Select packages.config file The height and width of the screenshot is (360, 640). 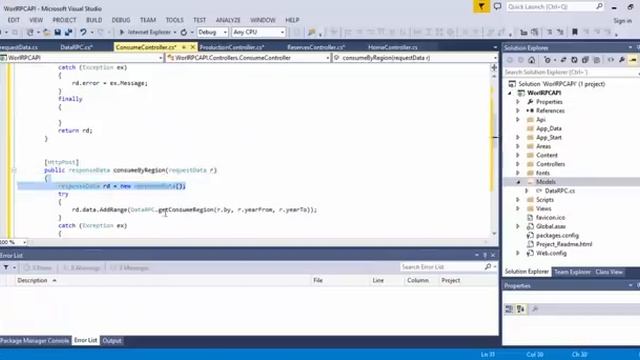click(x=557, y=236)
